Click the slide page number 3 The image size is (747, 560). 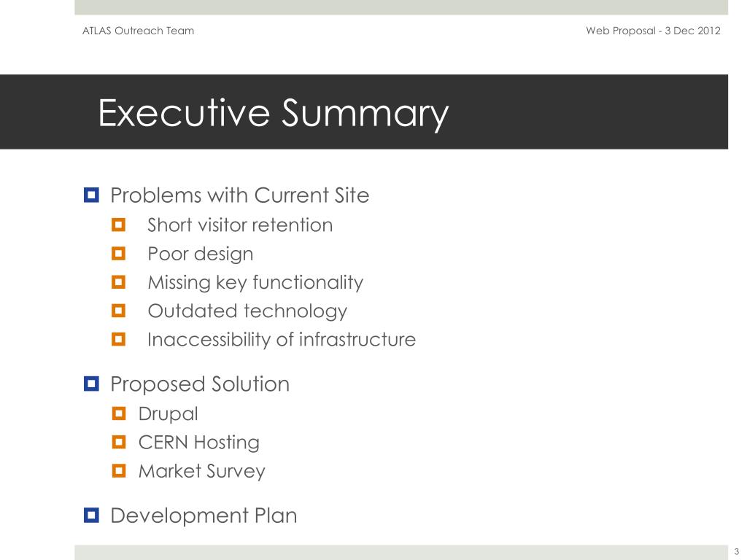(x=737, y=551)
